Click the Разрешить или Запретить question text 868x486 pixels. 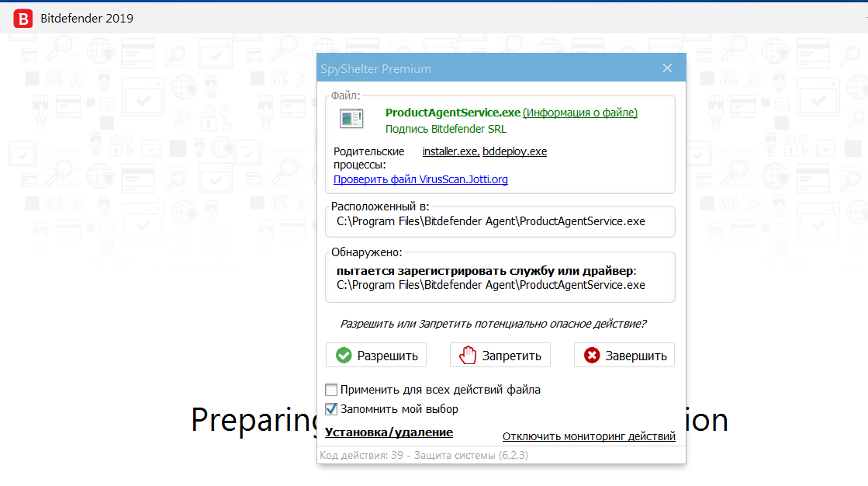[x=493, y=324]
